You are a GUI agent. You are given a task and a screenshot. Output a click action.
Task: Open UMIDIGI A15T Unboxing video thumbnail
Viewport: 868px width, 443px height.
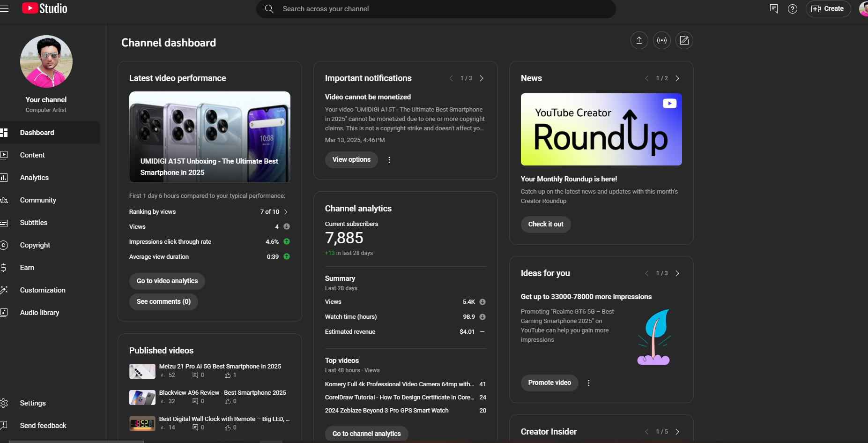coord(210,137)
